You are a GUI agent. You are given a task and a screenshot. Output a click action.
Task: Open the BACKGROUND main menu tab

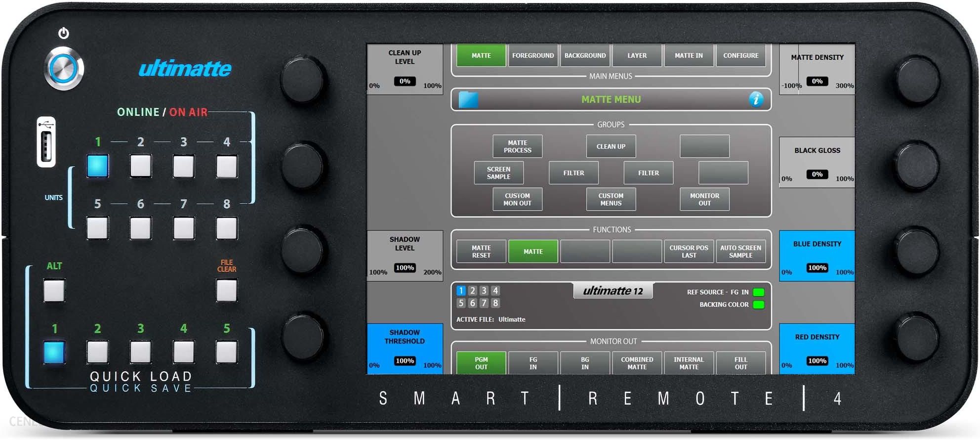(x=585, y=55)
